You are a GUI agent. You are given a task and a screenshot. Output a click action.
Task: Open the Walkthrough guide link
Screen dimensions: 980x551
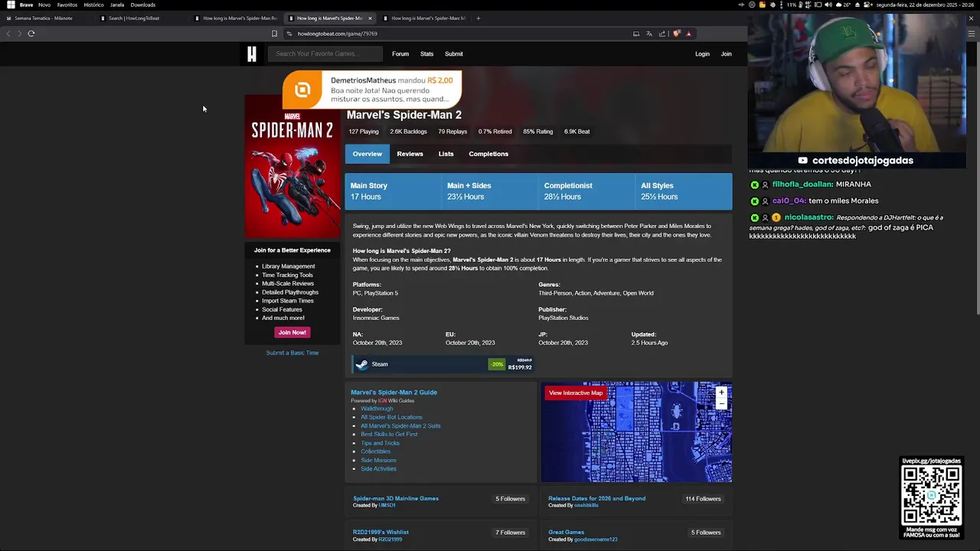click(377, 409)
